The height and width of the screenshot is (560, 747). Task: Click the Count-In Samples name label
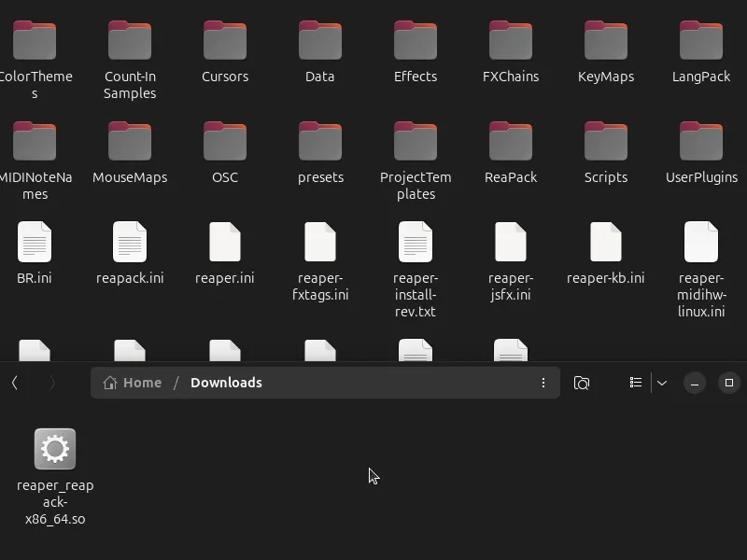(130, 85)
